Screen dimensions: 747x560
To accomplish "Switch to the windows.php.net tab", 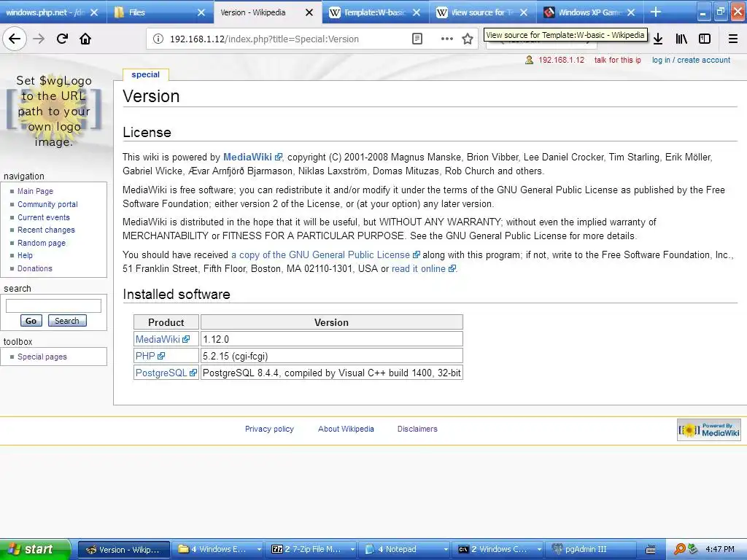I will click(x=45, y=12).
